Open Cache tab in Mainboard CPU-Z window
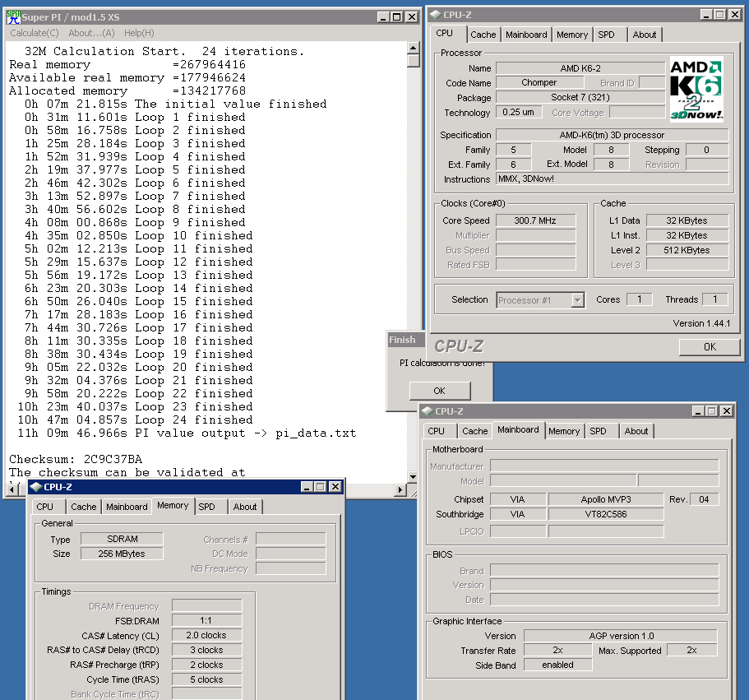 (x=475, y=431)
